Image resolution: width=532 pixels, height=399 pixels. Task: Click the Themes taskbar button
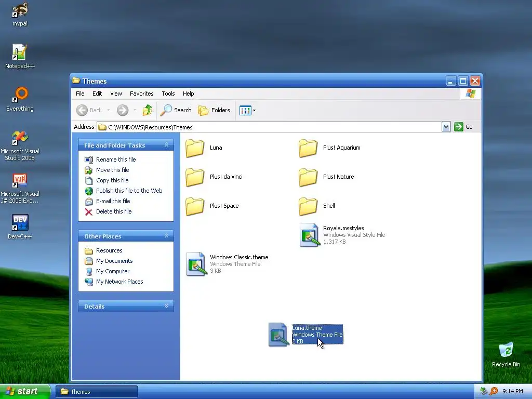coord(97,392)
